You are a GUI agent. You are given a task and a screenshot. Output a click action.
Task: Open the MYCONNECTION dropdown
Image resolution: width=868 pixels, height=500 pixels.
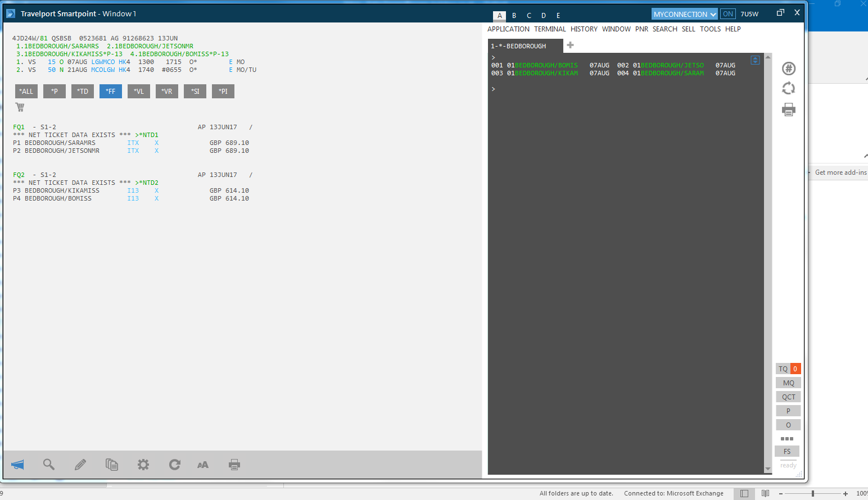[x=685, y=14]
